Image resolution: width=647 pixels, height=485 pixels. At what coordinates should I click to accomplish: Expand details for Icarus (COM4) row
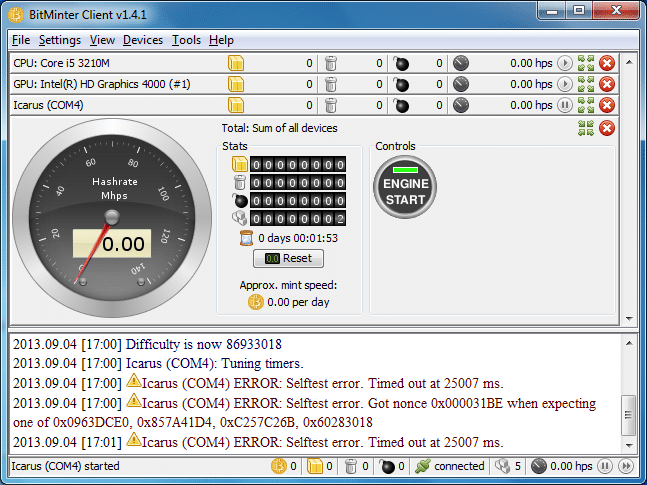(586, 105)
